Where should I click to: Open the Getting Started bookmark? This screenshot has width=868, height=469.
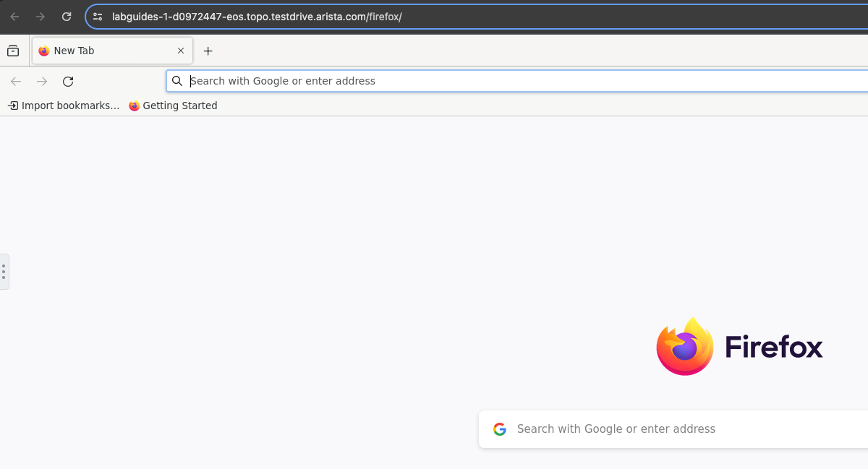click(173, 106)
